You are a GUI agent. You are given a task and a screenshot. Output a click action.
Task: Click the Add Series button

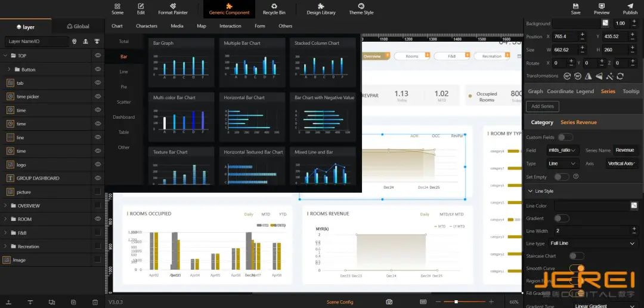tap(542, 106)
